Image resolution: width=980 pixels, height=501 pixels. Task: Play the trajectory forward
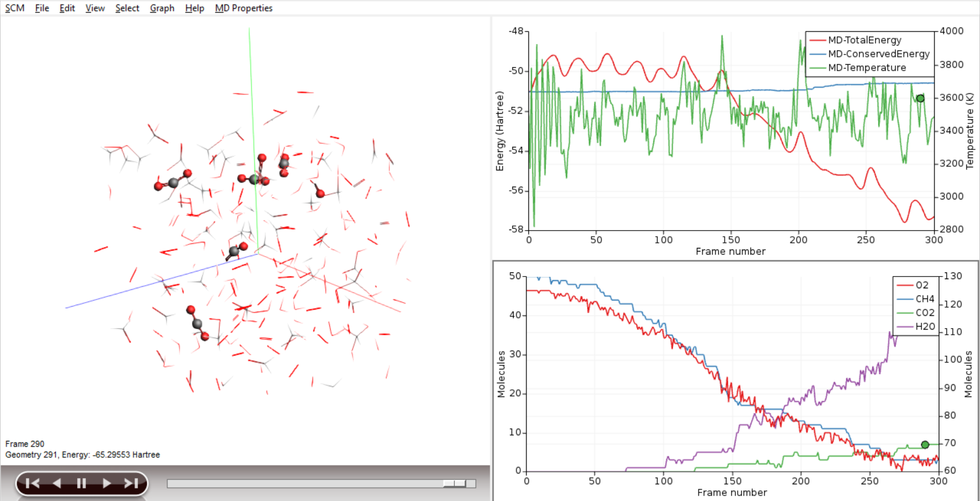(x=107, y=483)
